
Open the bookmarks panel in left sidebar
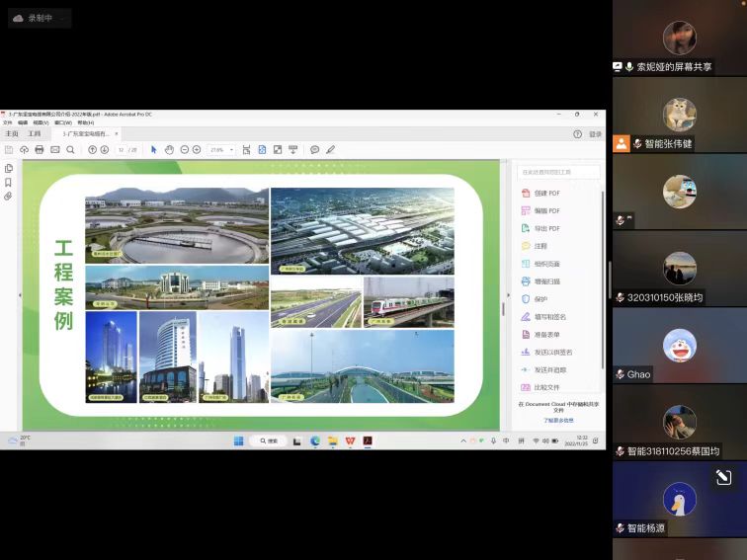(9, 183)
